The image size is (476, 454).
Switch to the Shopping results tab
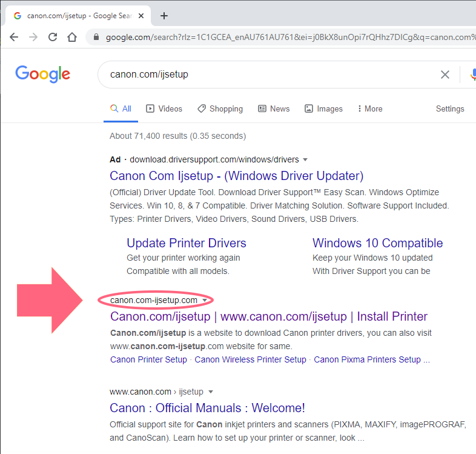point(220,108)
